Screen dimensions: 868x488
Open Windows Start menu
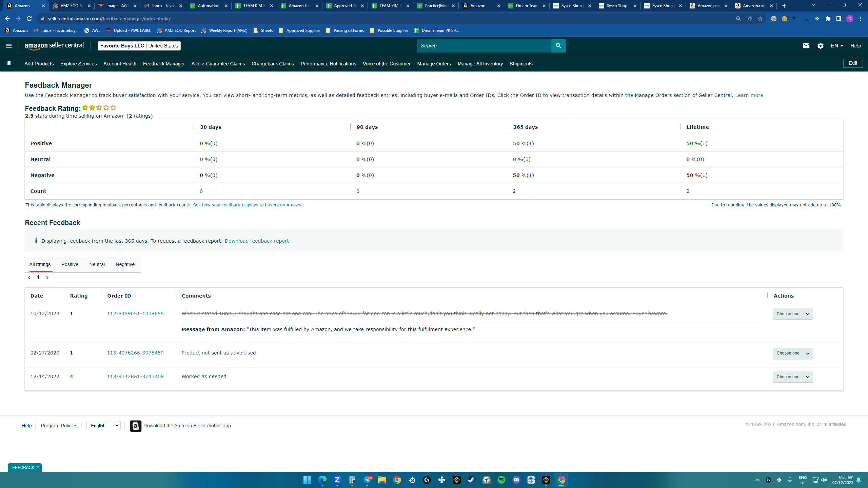[x=307, y=480]
